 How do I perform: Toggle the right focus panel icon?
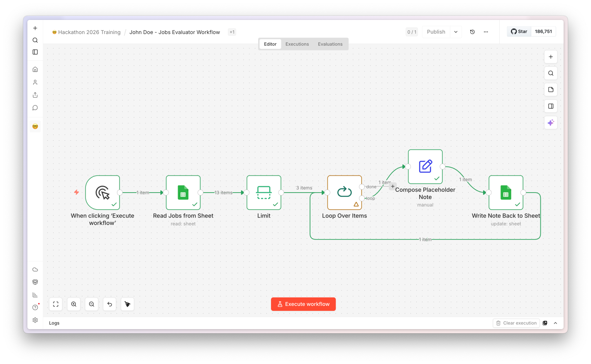(x=551, y=106)
